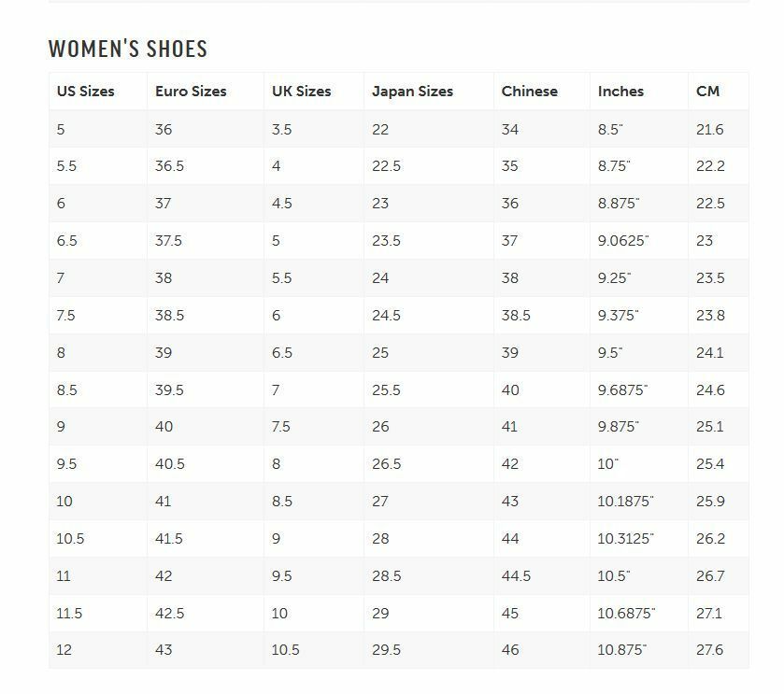784x694 pixels.
Task: Click US size 9.5 cell
Action: coord(65,464)
